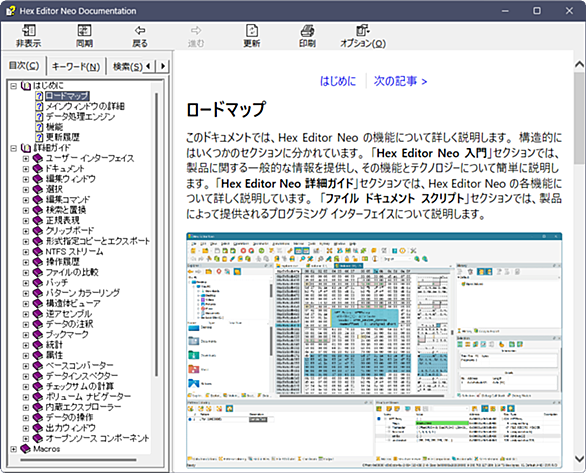
Task: Click the purple book icon beside 逆アセンブル
Action: coord(38,314)
